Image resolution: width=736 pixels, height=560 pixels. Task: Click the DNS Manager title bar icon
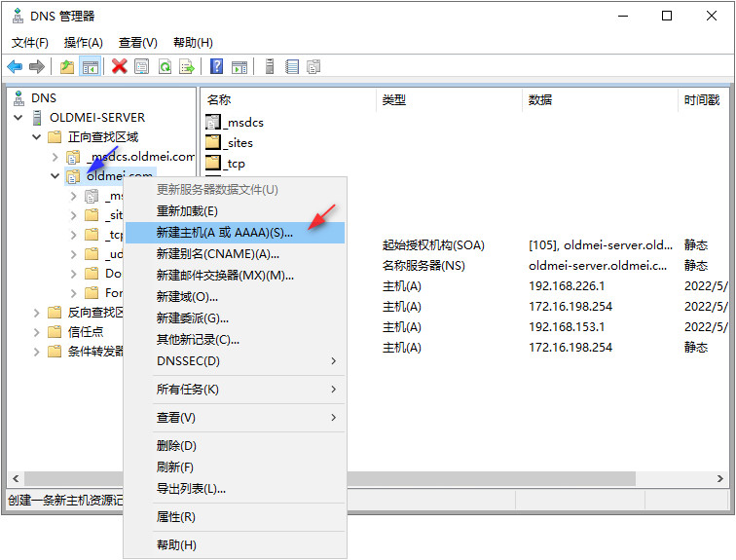point(18,16)
